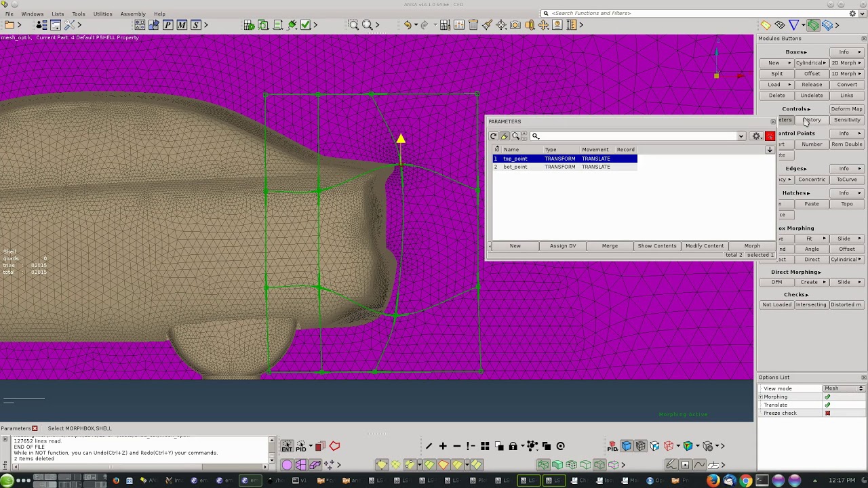Screen dimensions: 868x488
Task: Click the Modify Content button
Action: click(x=705, y=246)
